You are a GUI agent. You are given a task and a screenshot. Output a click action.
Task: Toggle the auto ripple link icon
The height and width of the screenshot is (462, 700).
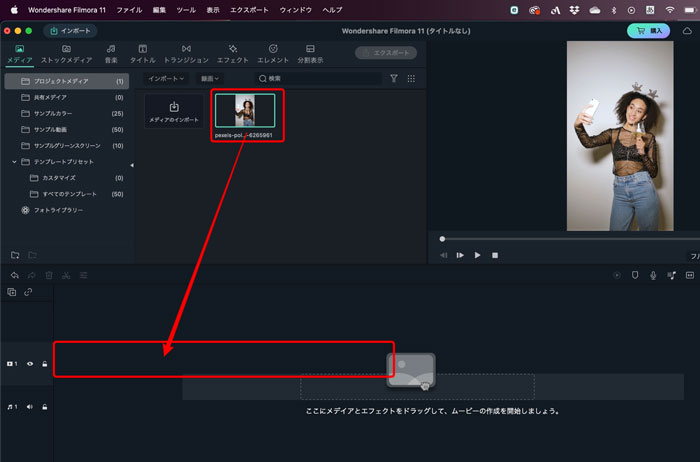click(x=28, y=292)
